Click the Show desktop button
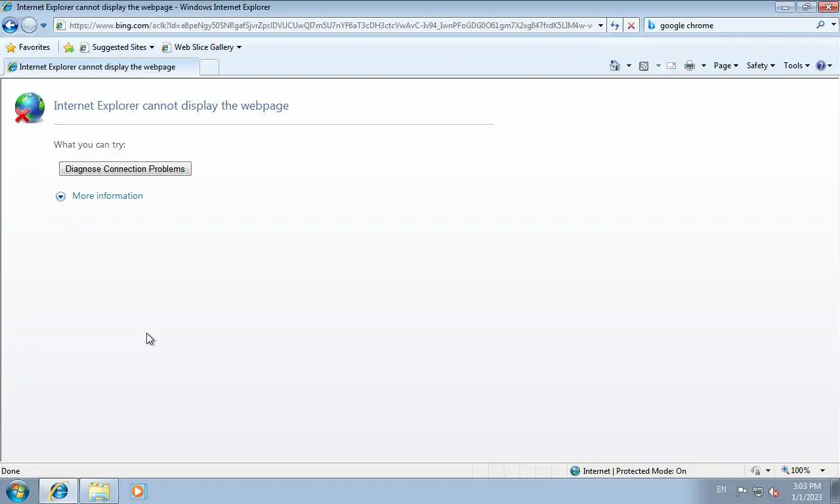 (835, 491)
